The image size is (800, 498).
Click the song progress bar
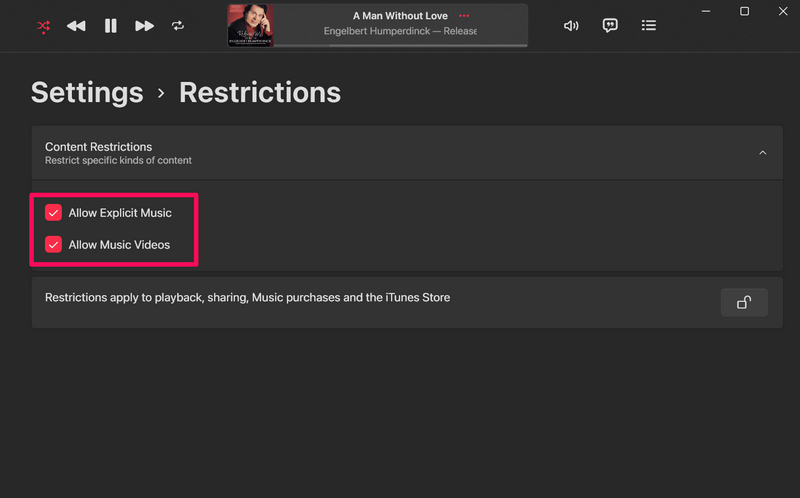400,46
